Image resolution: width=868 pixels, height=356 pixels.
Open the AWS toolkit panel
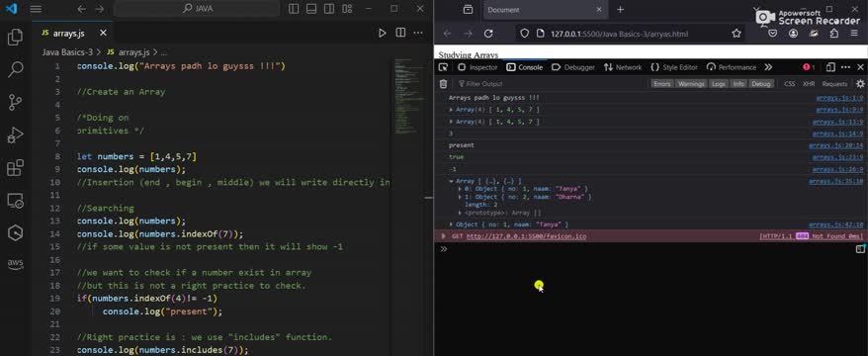pos(15,264)
